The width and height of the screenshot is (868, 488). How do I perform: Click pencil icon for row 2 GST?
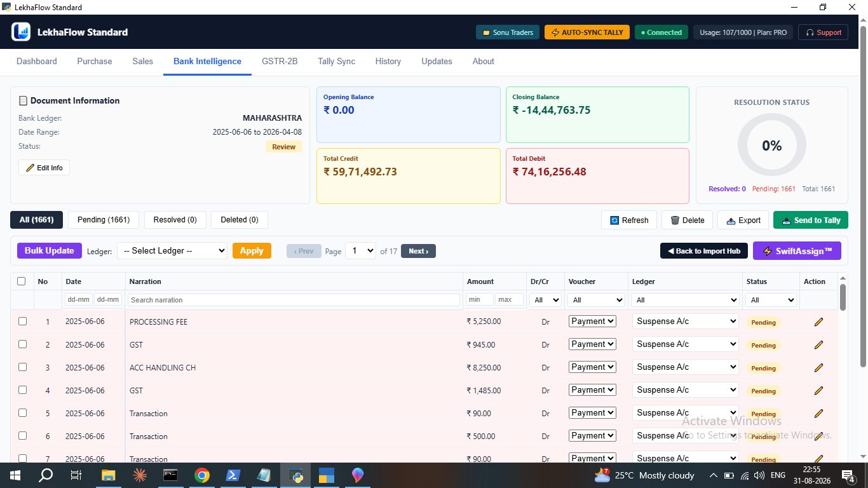pyautogui.click(x=818, y=345)
